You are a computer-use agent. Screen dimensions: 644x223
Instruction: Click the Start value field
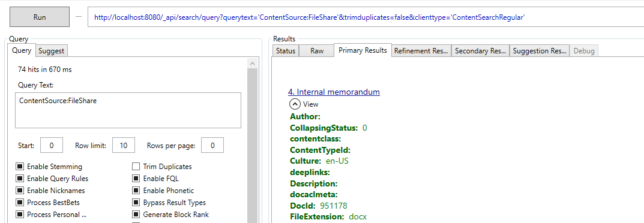coord(52,146)
